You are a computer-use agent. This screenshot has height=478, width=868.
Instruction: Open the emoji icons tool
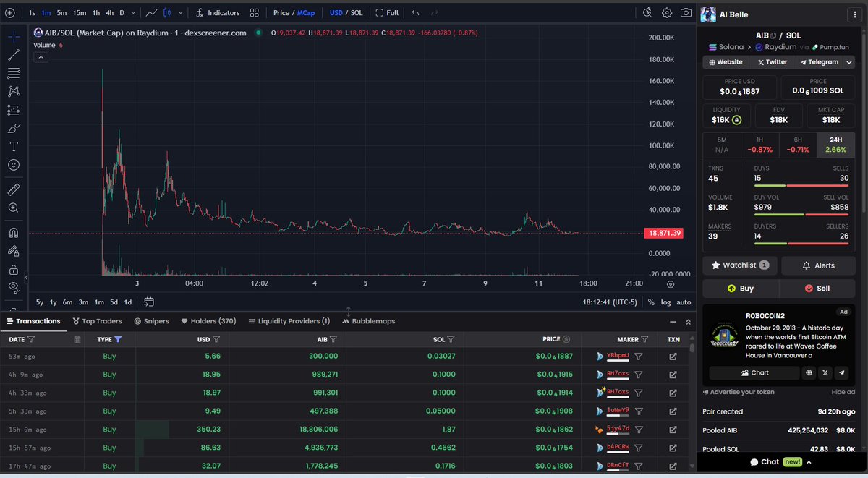(x=13, y=166)
